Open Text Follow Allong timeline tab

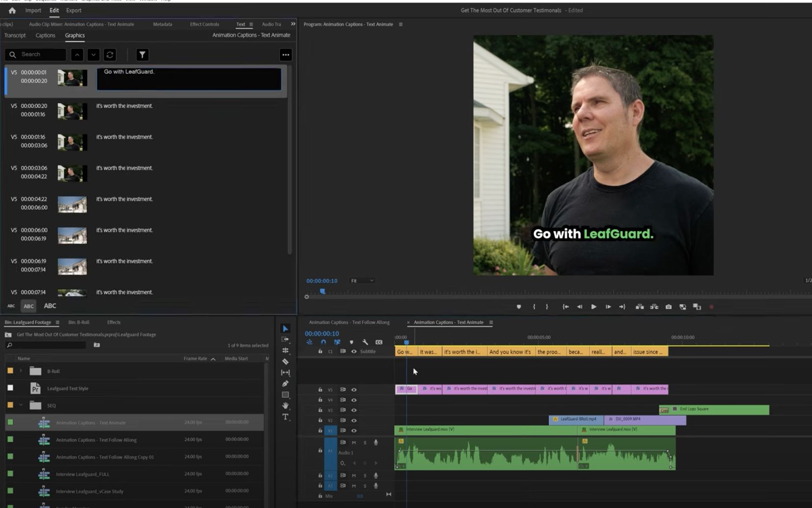pos(349,323)
